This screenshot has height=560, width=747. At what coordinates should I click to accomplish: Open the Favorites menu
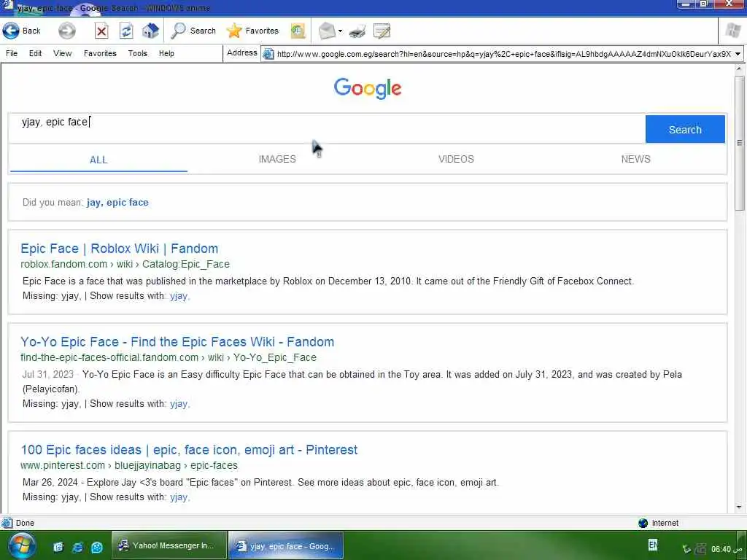100,53
